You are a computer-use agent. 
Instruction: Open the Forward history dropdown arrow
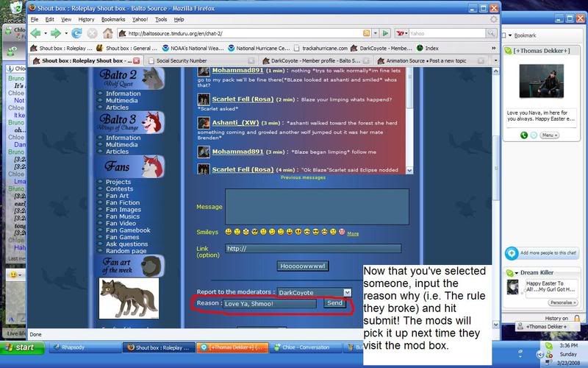tap(66, 33)
